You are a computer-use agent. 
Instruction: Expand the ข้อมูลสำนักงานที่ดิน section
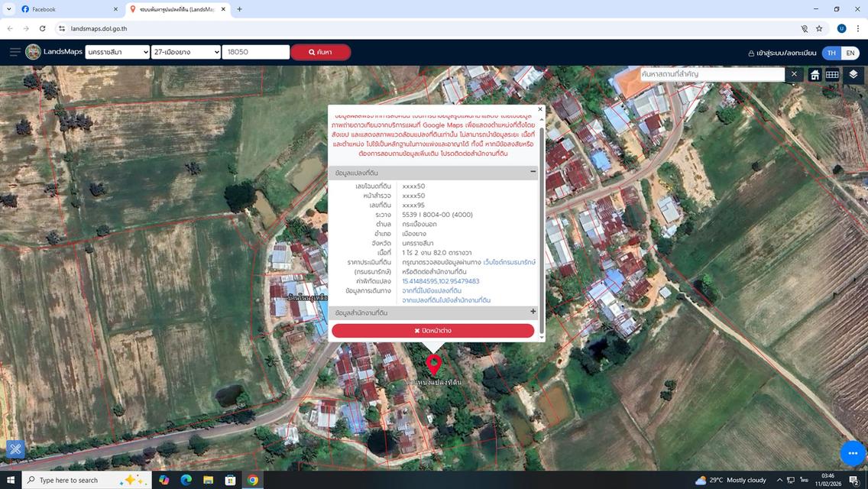[533, 313]
